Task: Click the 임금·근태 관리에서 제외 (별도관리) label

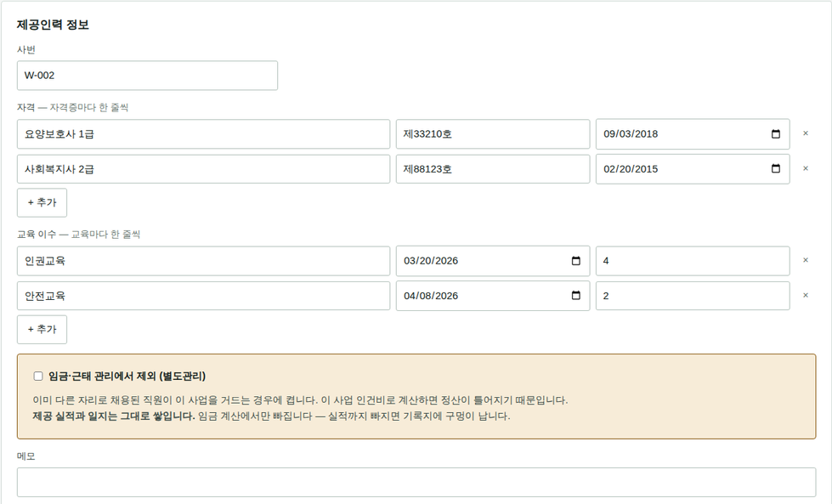Action: (127, 377)
